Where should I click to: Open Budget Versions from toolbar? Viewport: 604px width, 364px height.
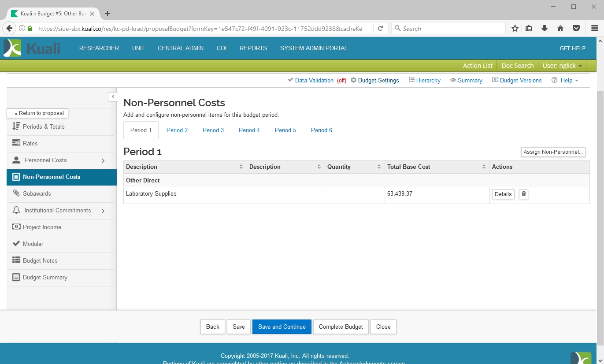[517, 80]
